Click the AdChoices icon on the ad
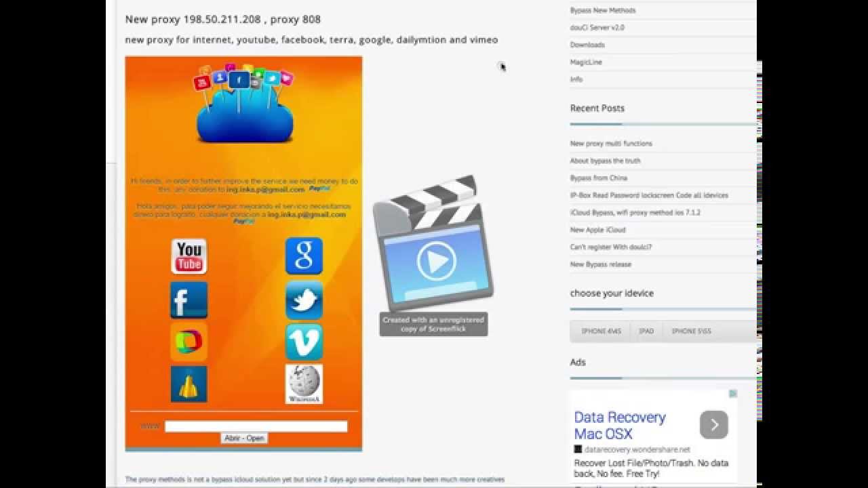Image resolution: width=868 pixels, height=488 pixels. (x=733, y=394)
